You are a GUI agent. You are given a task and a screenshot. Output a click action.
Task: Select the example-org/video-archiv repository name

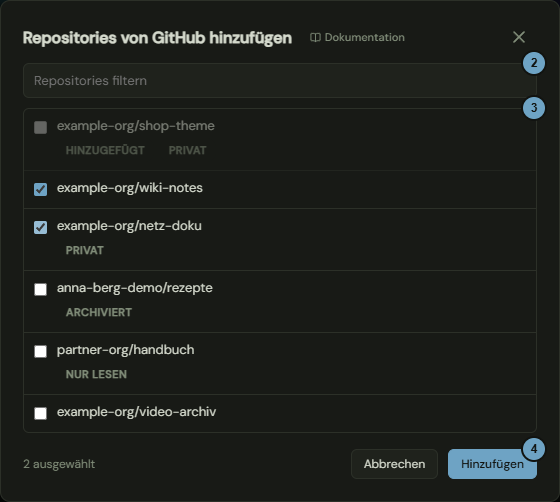coord(136,412)
